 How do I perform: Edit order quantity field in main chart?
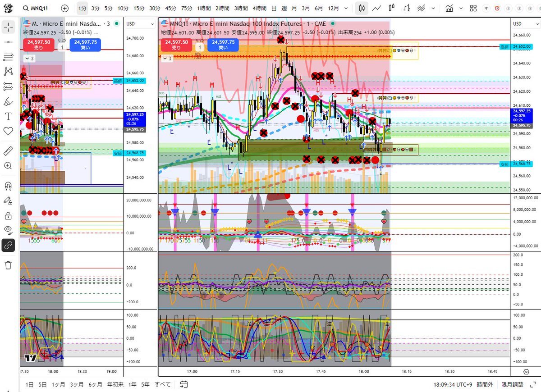(200, 47)
